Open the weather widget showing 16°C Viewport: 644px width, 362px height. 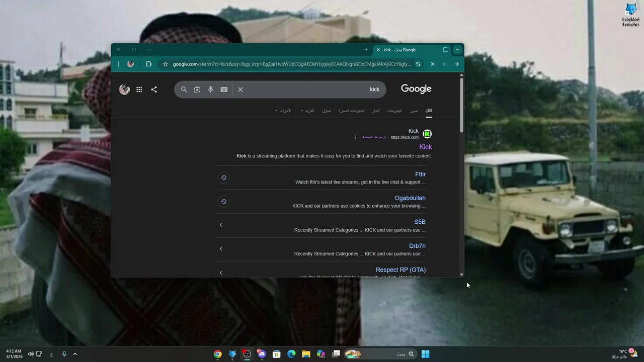point(624,354)
